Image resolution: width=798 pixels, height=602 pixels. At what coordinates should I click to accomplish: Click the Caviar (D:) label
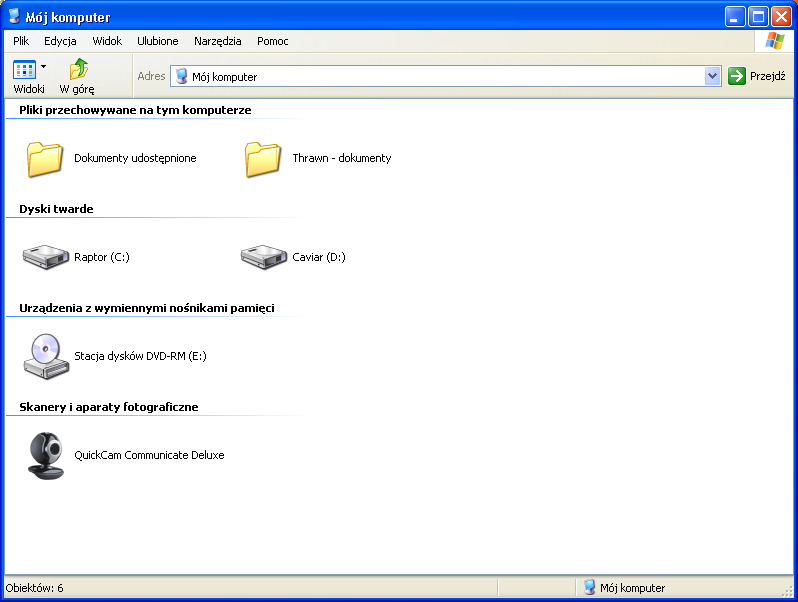[x=319, y=257]
